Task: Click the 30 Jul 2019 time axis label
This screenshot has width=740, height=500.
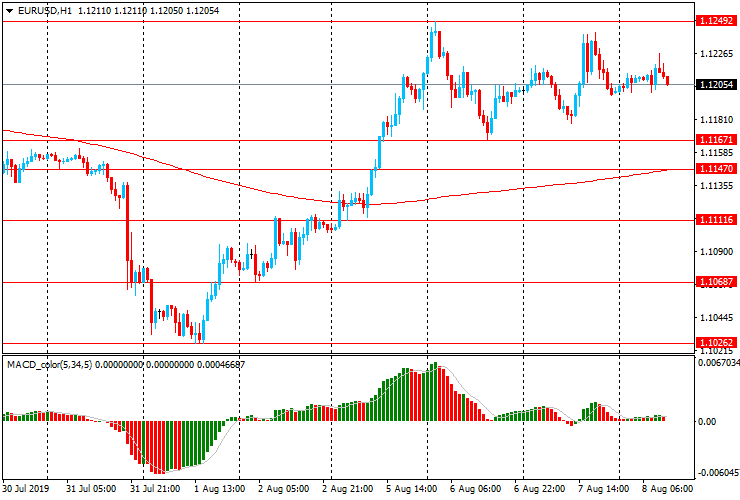Action: pos(25,489)
